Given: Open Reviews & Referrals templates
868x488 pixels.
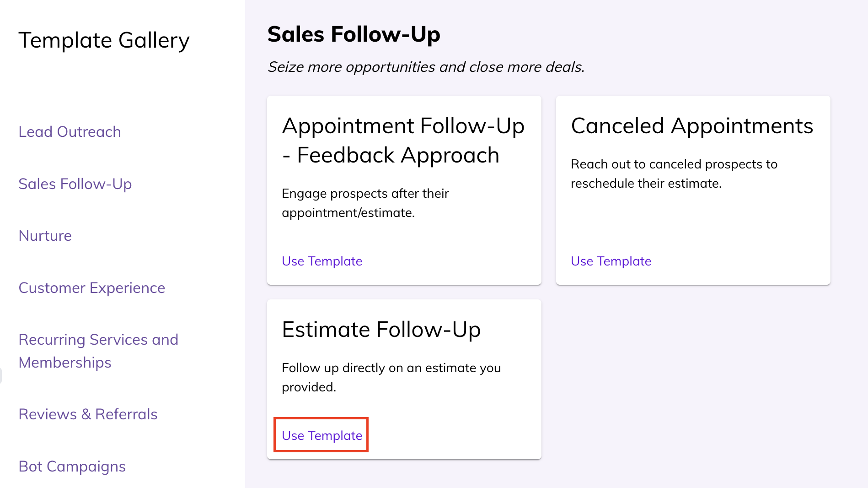Looking at the screenshot, I should (88, 414).
